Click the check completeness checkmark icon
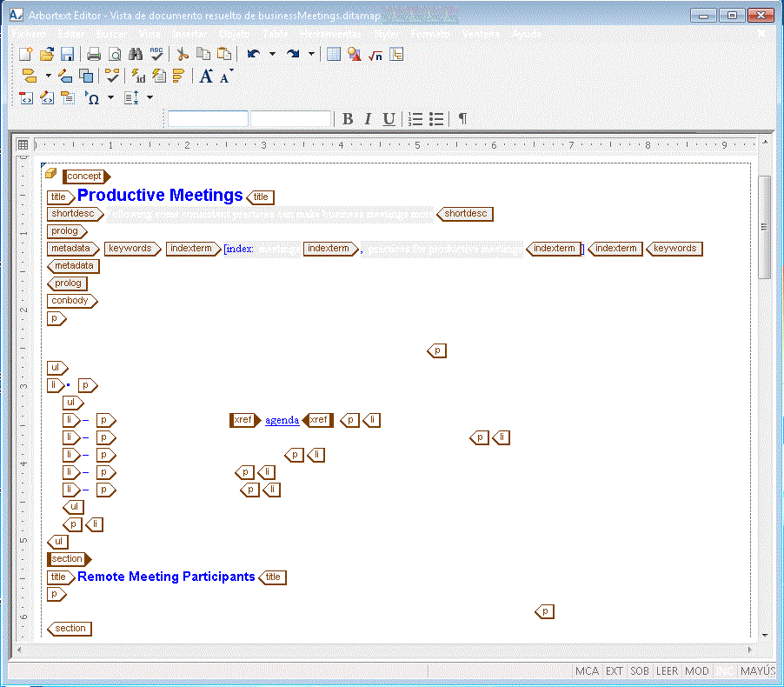 112,76
